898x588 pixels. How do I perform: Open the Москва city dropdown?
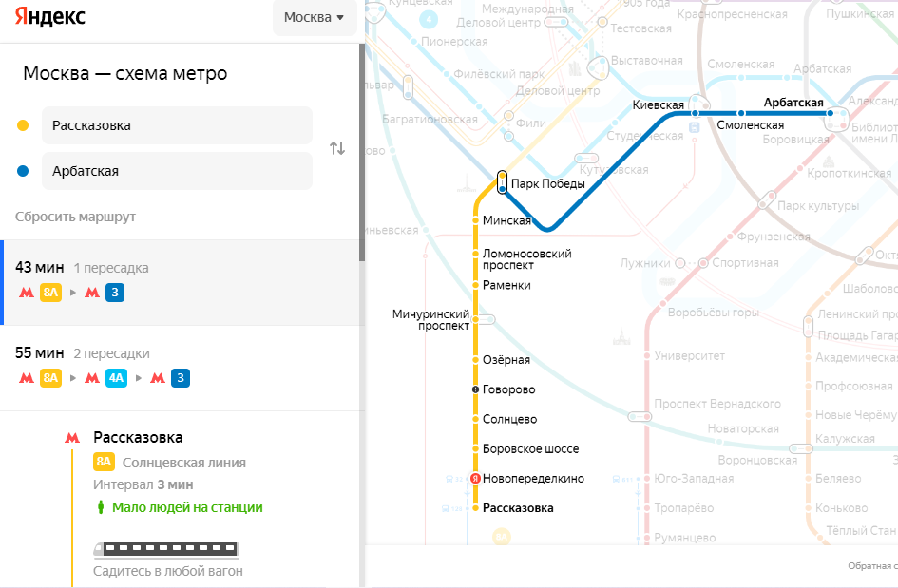coord(315,18)
